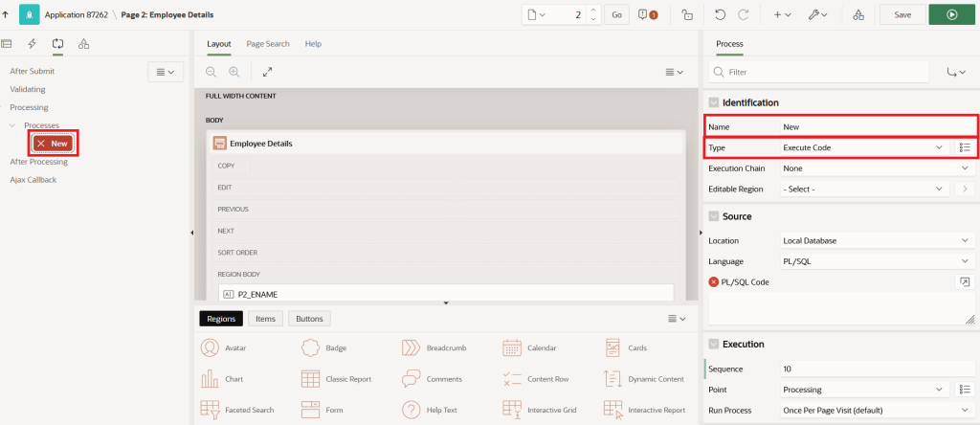
Task: Increment page number with up stepper
Action: click(593, 10)
